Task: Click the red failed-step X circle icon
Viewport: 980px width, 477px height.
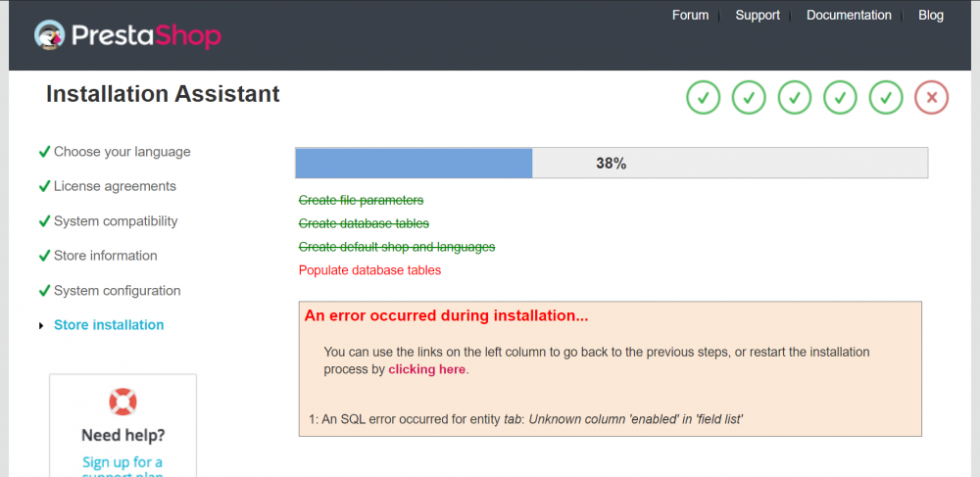Action: pos(931,98)
